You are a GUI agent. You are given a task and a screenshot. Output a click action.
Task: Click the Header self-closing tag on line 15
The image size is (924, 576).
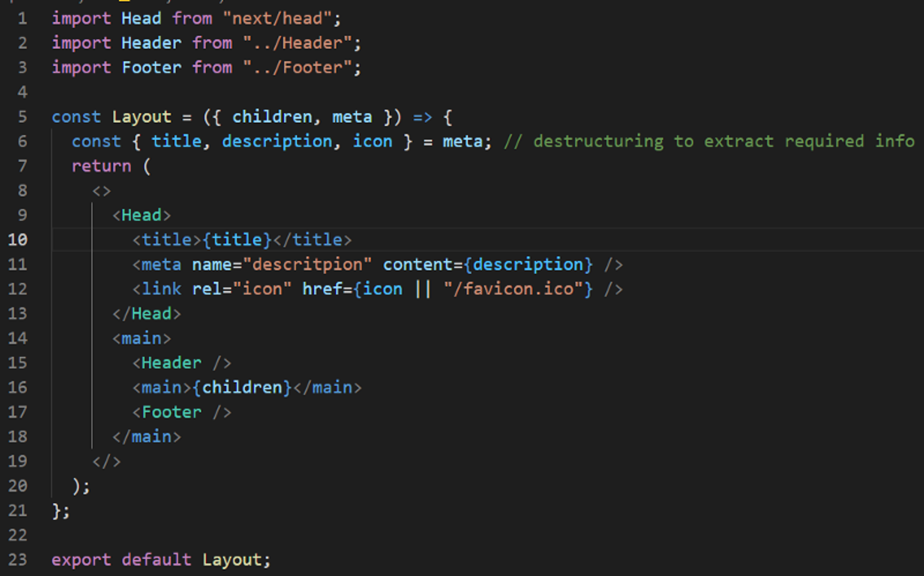pos(183,362)
